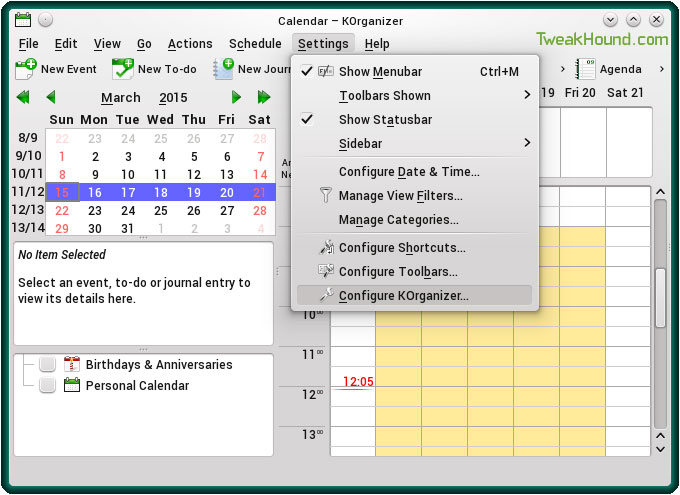Select the Fri 20 day header
This screenshot has width=680, height=495.
tap(580, 93)
